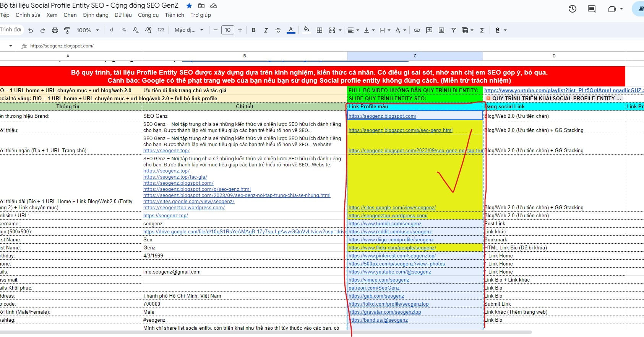The height and width of the screenshot is (337, 644).
Task: Select column D header
Action: pos(554,56)
